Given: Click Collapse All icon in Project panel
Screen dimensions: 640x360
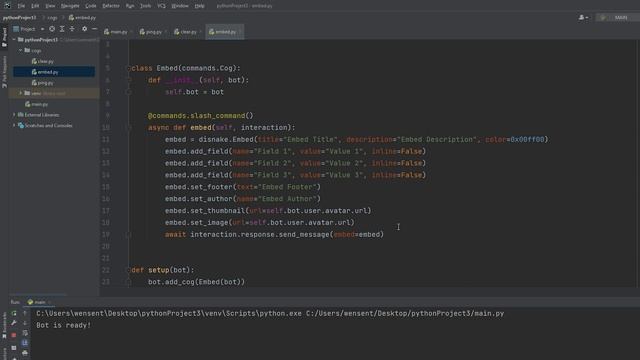Looking at the screenshot, I should click(x=72, y=29).
